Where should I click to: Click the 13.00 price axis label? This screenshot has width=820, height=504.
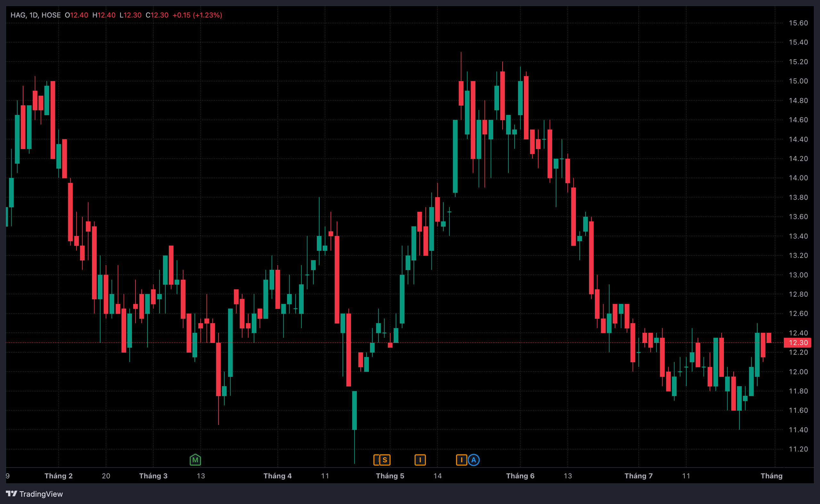[798, 275]
